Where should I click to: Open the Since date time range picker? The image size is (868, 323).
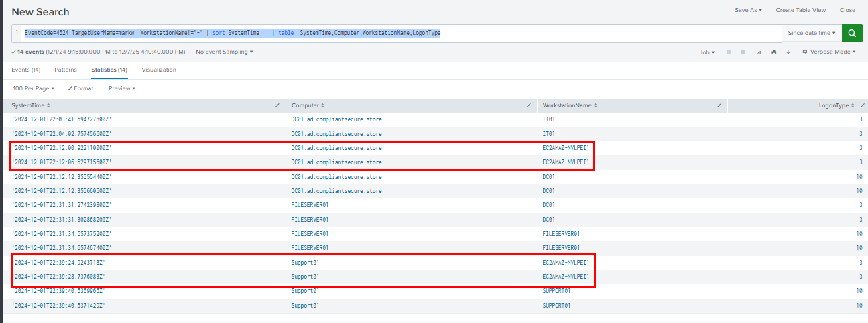813,33
